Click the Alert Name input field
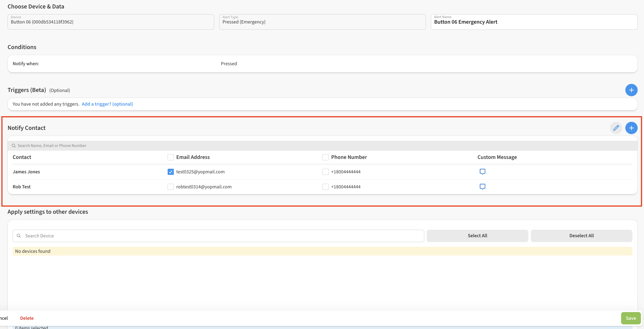Viewport: 644px width, 329px height. 534,22
